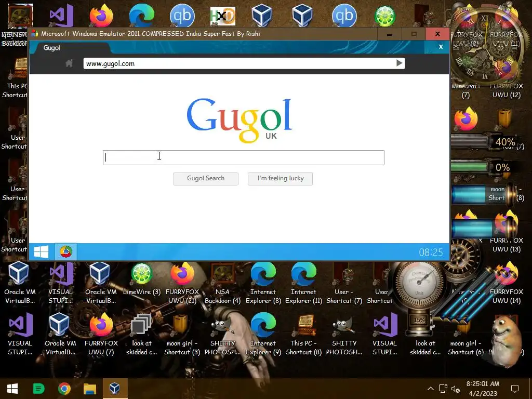Screen dimensions: 532x399
Task: Open the host Windows Start menu
Action: (12, 389)
